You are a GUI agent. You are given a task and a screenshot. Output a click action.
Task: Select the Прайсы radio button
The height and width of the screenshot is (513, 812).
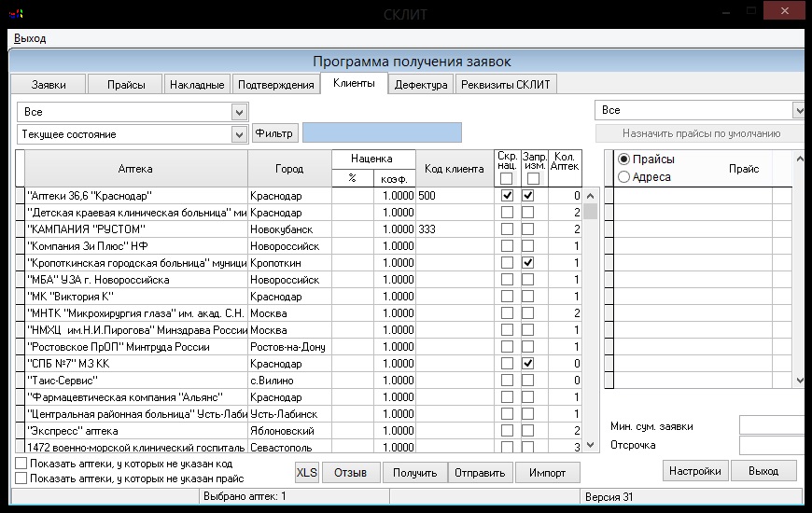624,159
